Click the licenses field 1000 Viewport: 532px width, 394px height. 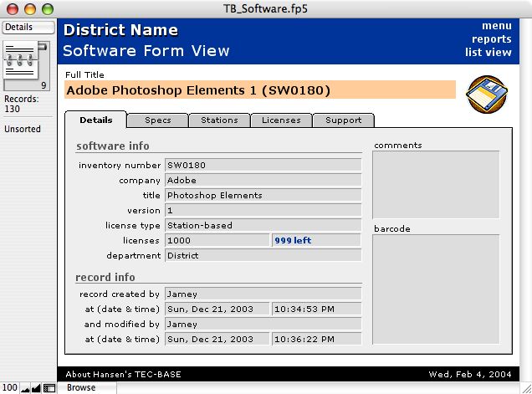pos(217,240)
